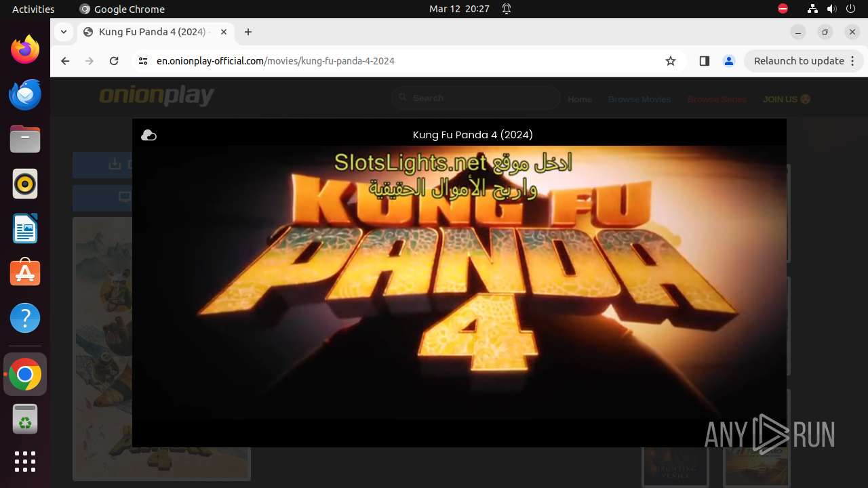Image resolution: width=868 pixels, height=488 pixels.
Task: Go back to the previous page
Action: click(x=65, y=61)
